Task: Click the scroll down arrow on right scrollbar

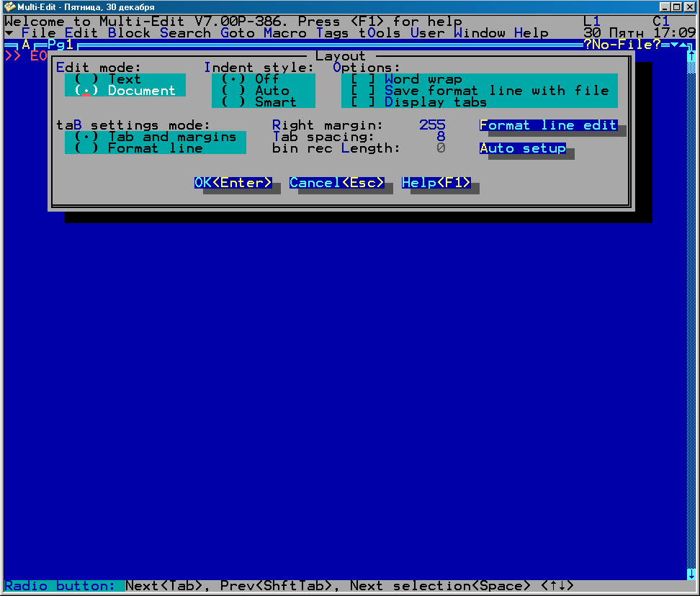Action: (691, 574)
